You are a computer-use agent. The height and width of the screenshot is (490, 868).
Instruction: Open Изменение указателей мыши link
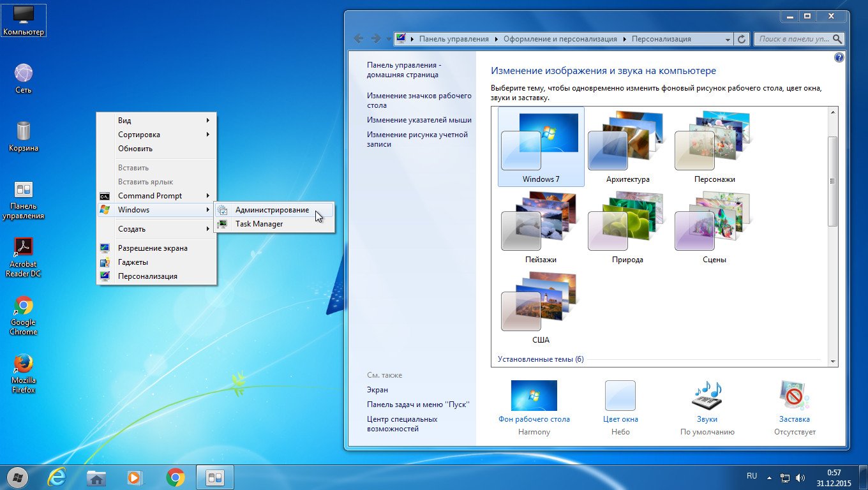tap(419, 119)
